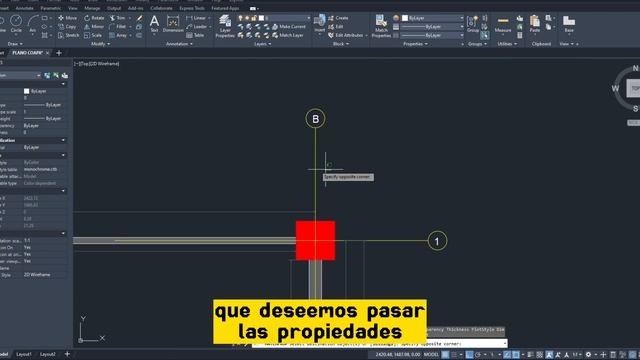Open the Manage ribbon tab
This screenshot has width=640, height=360.
92,8
